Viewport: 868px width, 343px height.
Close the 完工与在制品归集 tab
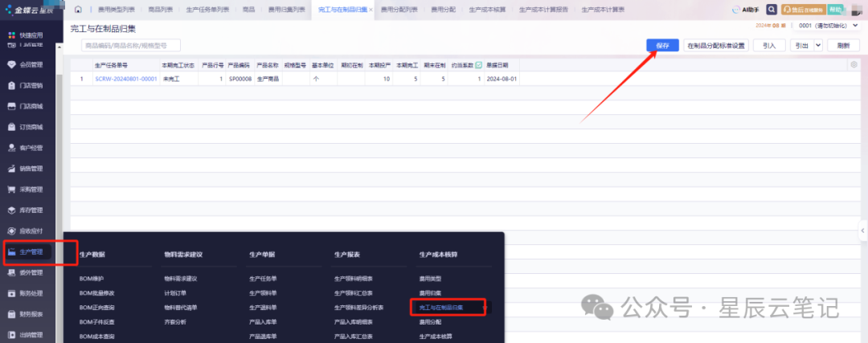[371, 10]
